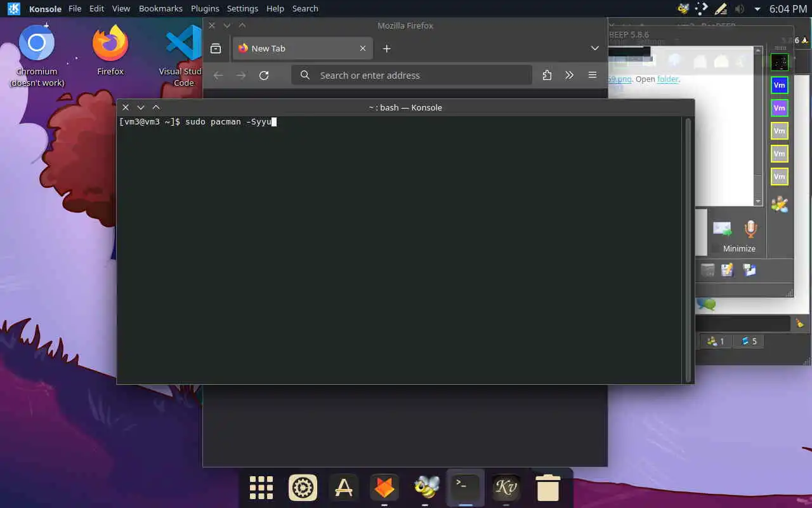Open a new Firefox tab with plus

click(386, 48)
